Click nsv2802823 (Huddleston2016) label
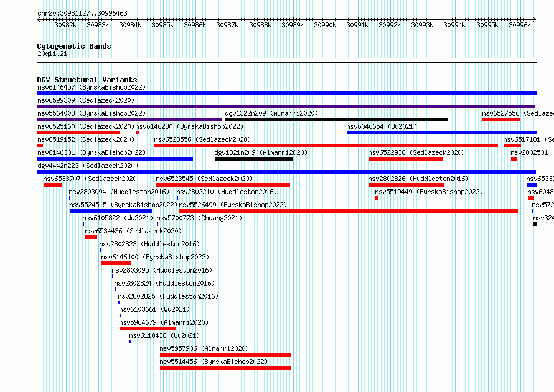 tap(149, 244)
